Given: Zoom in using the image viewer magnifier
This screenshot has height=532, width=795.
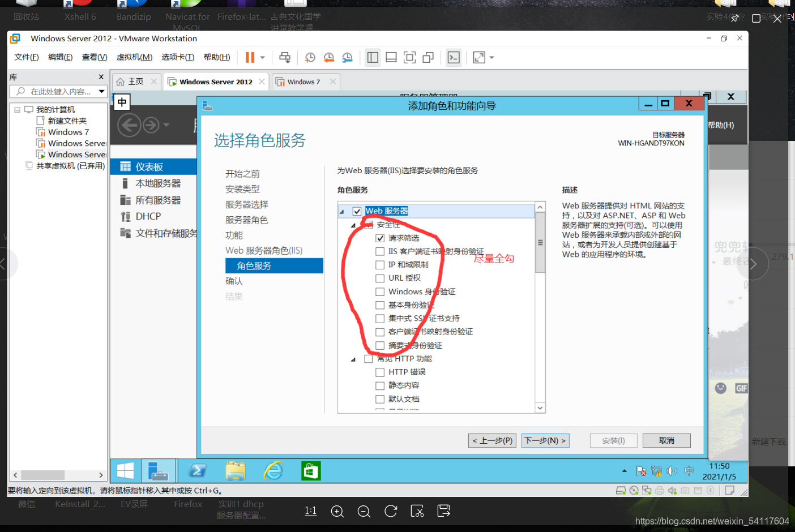Looking at the screenshot, I should [x=337, y=512].
